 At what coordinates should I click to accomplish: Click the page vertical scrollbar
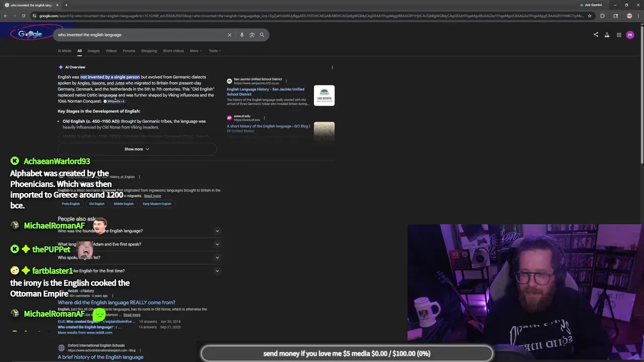641,96
